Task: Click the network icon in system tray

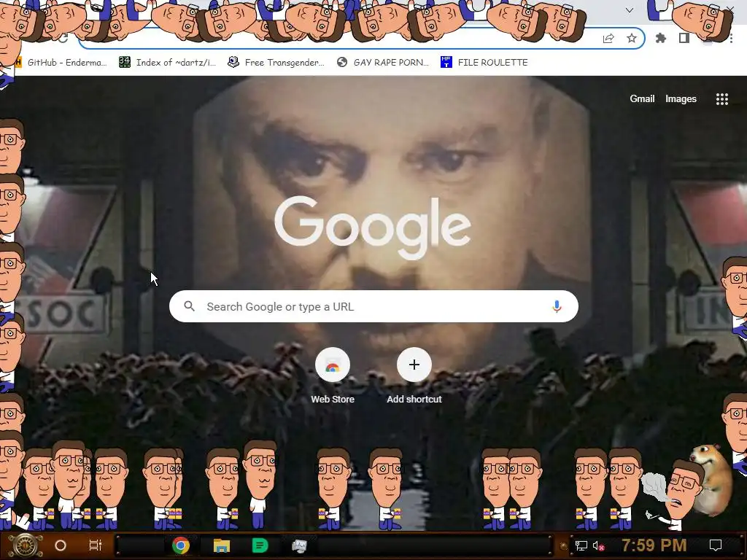Action: 581,545
